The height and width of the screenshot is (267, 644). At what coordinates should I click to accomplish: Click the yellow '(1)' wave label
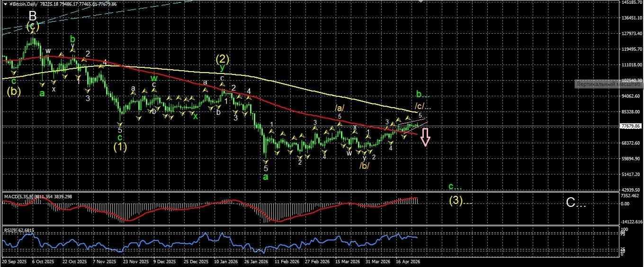pos(120,147)
